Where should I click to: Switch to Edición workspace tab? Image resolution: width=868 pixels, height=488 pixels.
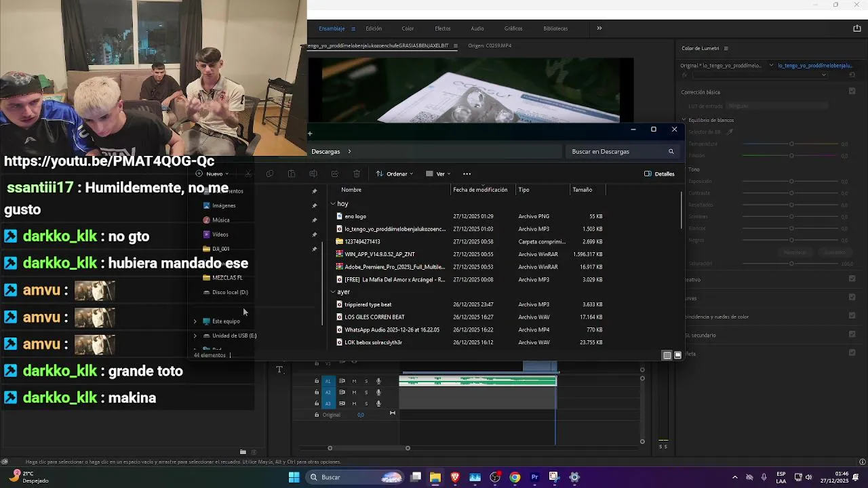[x=374, y=28]
